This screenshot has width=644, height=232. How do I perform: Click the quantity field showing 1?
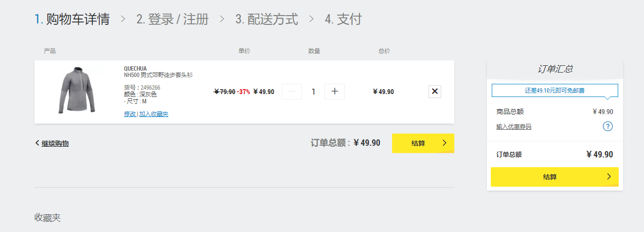(x=313, y=92)
